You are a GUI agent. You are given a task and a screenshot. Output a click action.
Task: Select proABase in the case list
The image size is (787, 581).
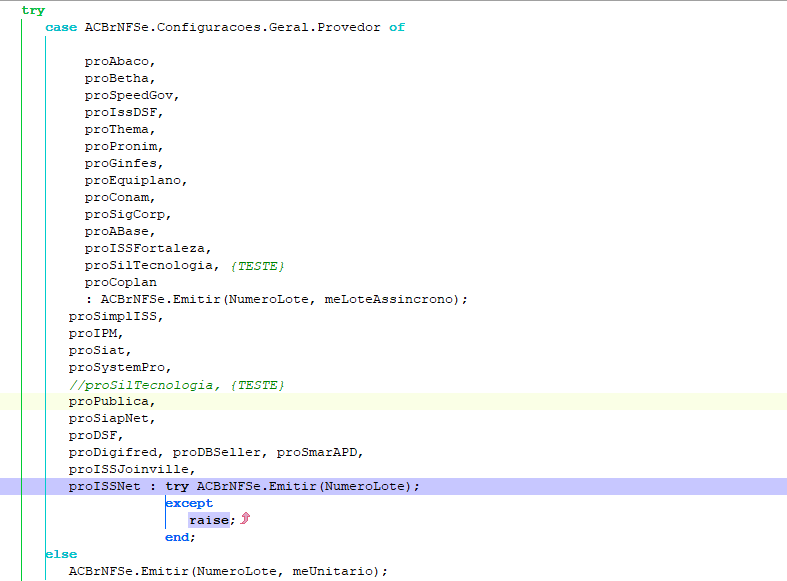[117, 231]
